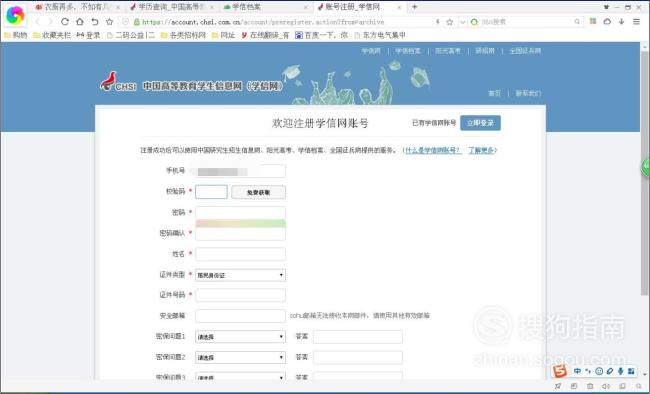Click the Sogou S logo on IME bar
The height and width of the screenshot is (394, 650).
[560, 371]
